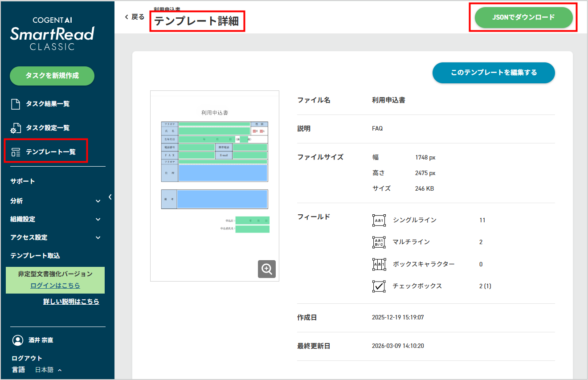588x380 pixels.
Task: Click the マルチライン field type icon
Action: click(380, 242)
